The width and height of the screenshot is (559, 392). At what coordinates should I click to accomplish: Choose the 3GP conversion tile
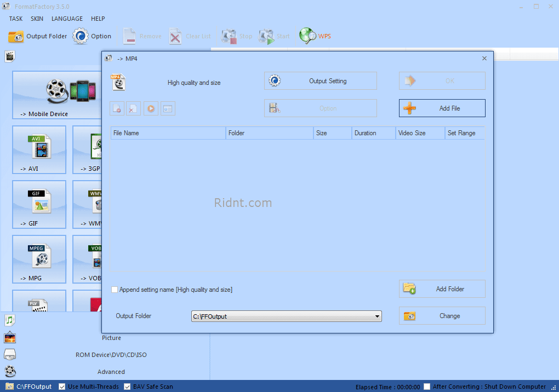point(87,149)
